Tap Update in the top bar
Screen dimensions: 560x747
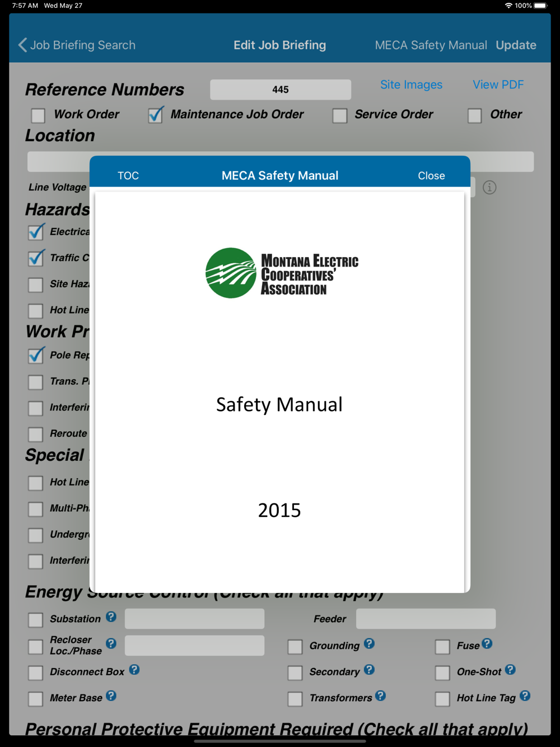tap(516, 45)
